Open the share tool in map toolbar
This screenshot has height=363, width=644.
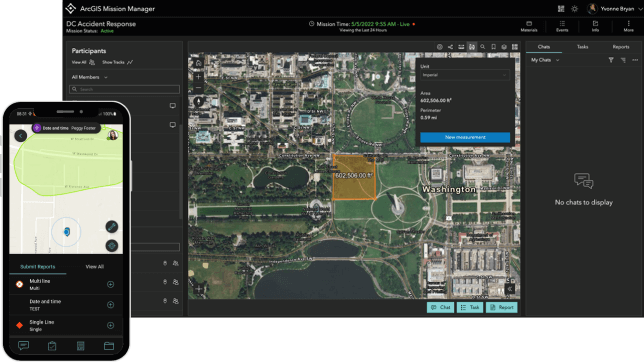[x=450, y=47]
